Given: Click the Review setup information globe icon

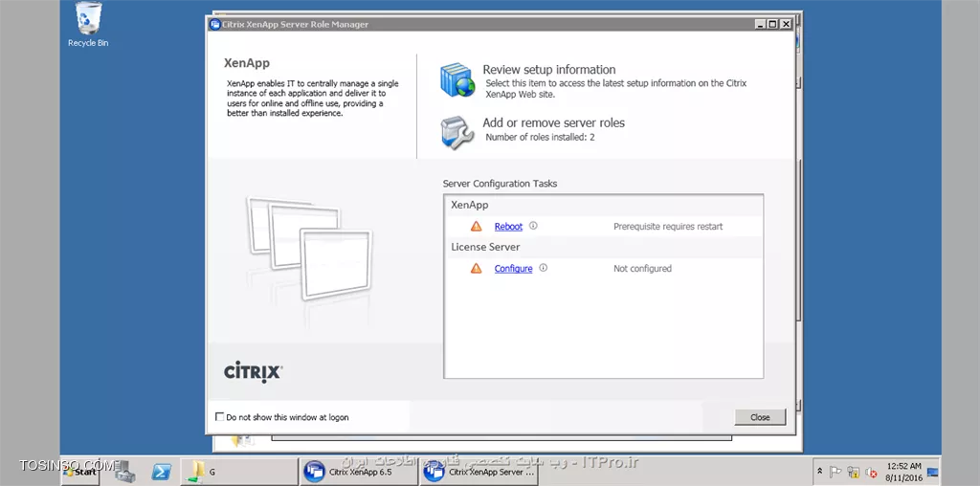Looking at the screenshot, I should [457, 80].
